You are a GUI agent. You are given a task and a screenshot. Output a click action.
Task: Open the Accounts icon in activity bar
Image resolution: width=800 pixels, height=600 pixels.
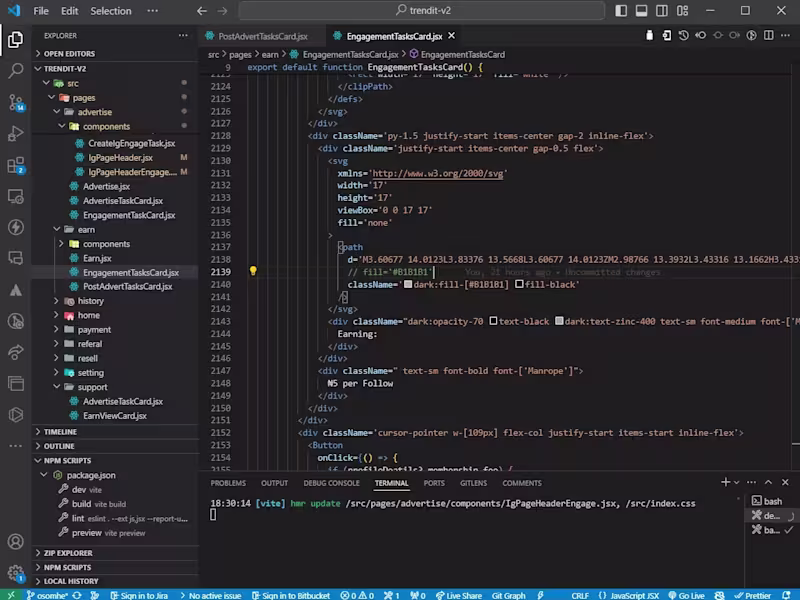[15, 542]
